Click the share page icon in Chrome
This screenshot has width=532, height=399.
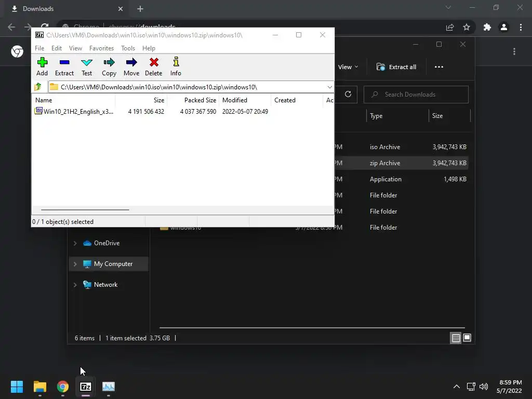click(450, 27)
